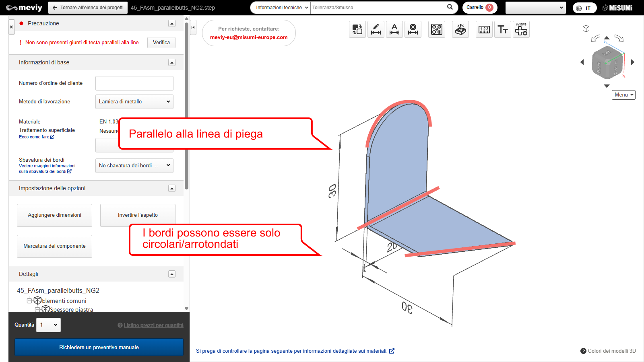Click Richiedere un preventivo manuale
Viewport: 644px width, 362px height.
99,347
